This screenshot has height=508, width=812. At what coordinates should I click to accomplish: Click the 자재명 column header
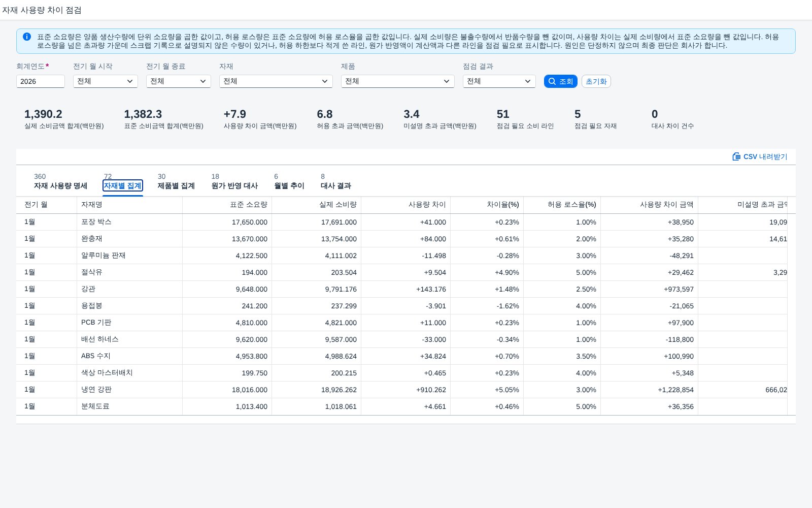pos(130,205)
